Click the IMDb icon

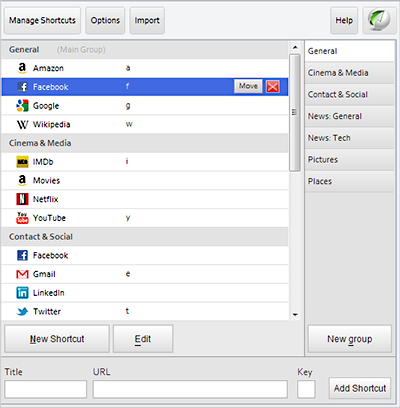click(x=22, y=162)
